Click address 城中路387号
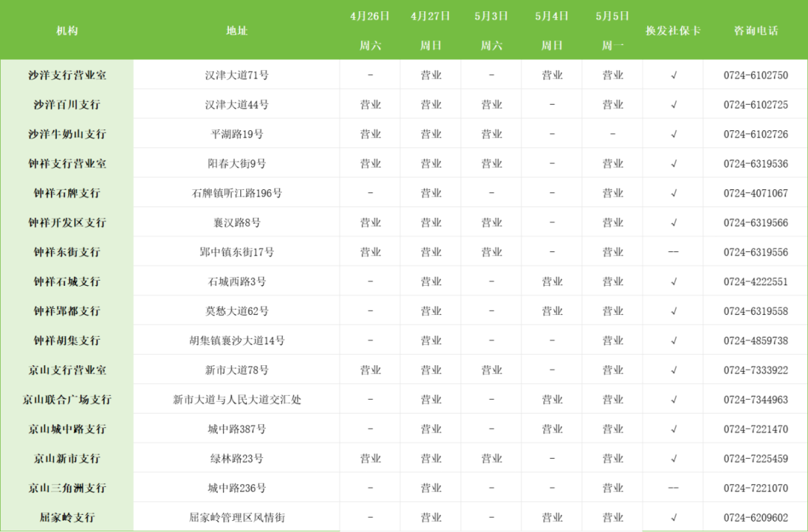 (236, 429)
